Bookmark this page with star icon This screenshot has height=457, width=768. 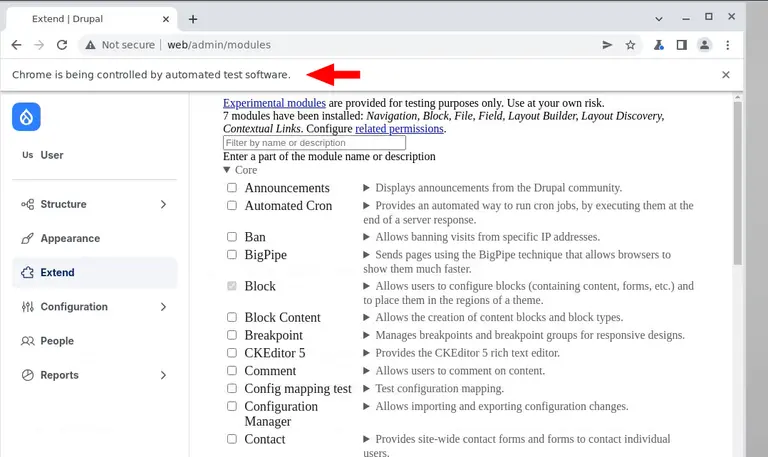(630, 45)
